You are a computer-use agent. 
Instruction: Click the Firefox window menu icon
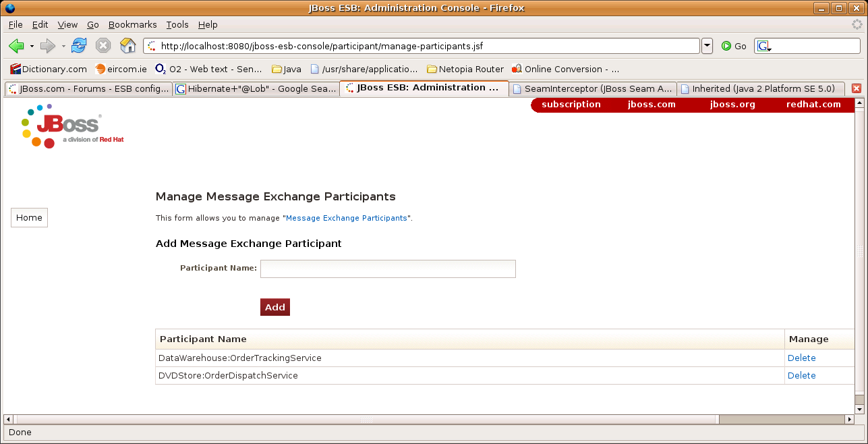tap(9, 8)
